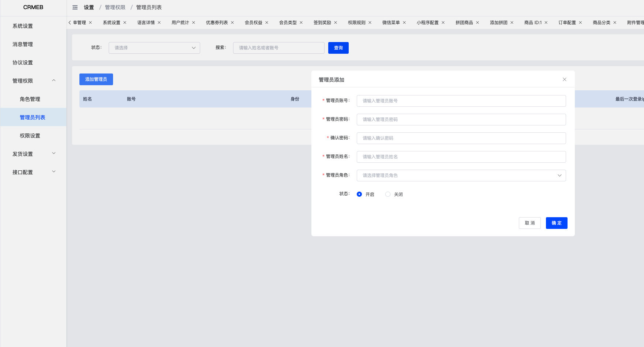Switch to the 小程序配置 tab
644x347 pixels.
[x=428, y=23]
